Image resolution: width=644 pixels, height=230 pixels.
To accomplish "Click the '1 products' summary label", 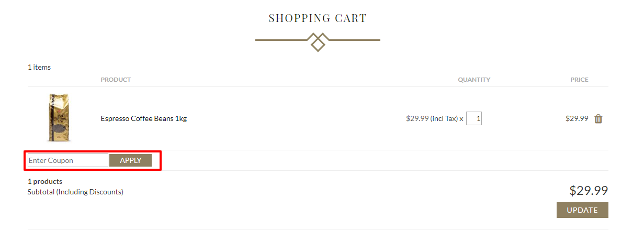I will [x=45, y=181].
